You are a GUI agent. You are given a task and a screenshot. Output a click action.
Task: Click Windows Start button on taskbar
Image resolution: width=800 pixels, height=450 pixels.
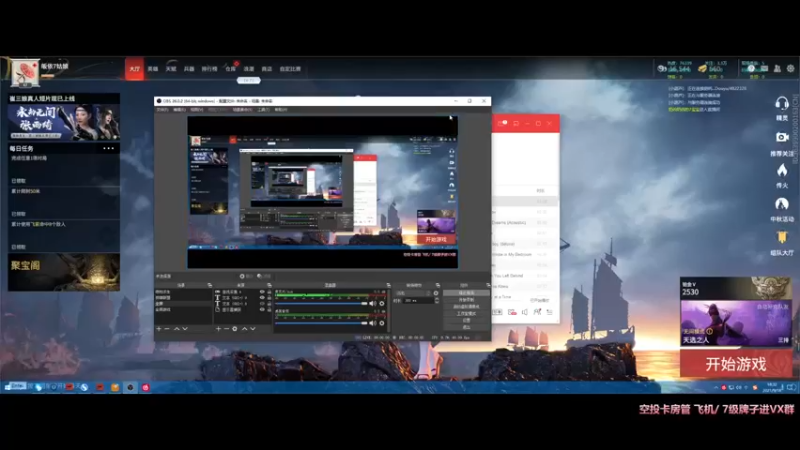tap(7, 387)
